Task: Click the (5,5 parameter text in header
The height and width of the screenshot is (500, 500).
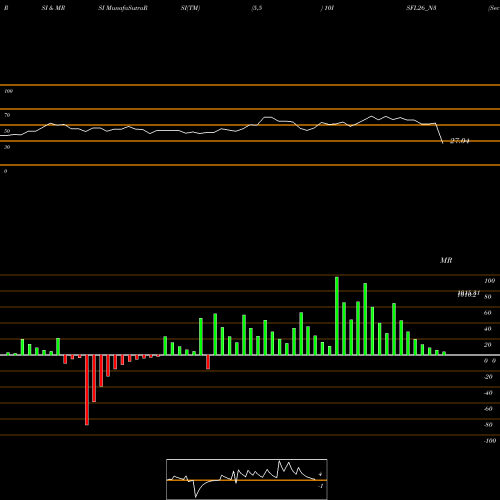Action: 257,8
